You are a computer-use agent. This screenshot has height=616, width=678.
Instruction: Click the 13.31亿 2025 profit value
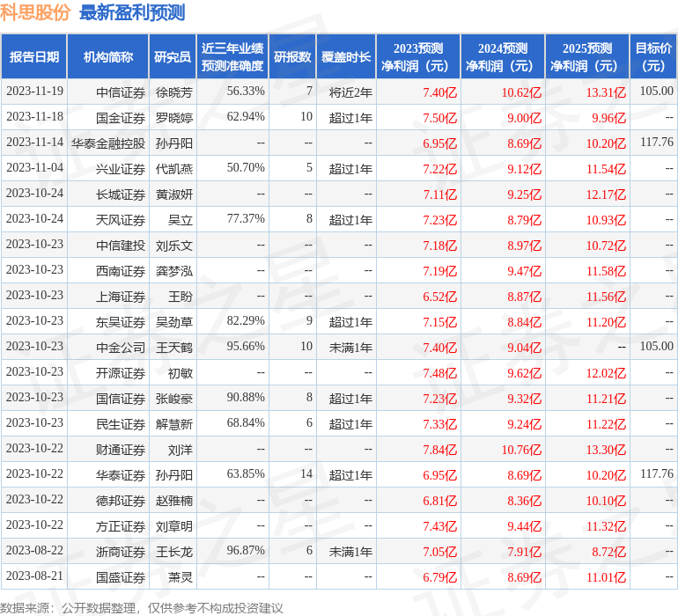pyautogui.click(x=606, y=92)
